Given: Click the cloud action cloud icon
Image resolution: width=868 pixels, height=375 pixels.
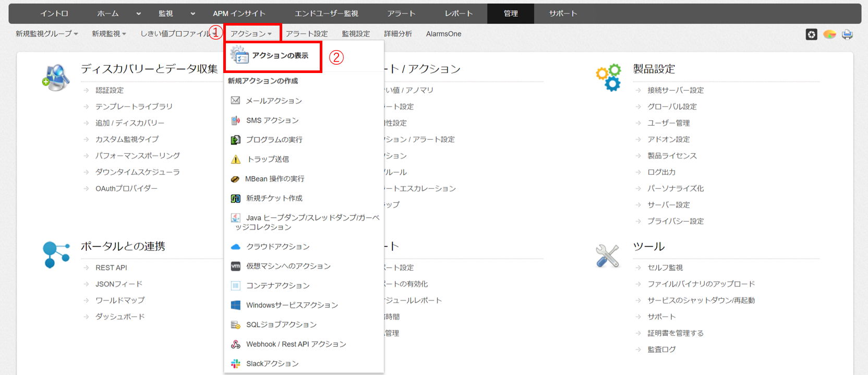Looking at the screenshot, I should coord(235,247).
